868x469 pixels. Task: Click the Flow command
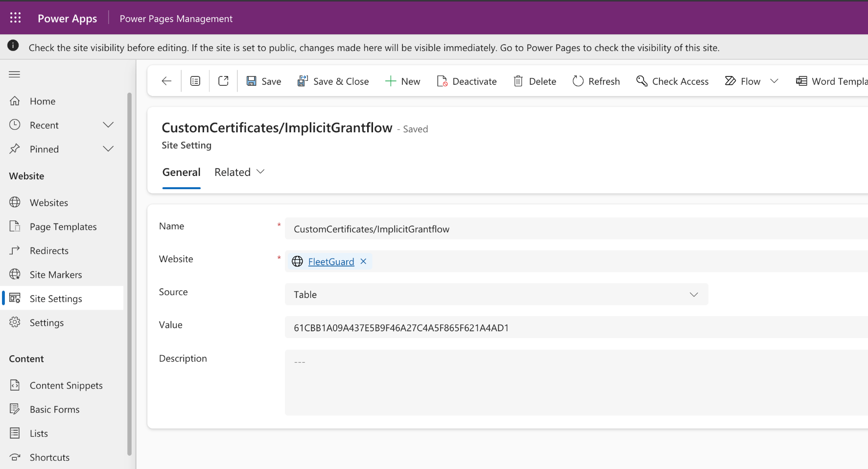click(x=742, y=81)
